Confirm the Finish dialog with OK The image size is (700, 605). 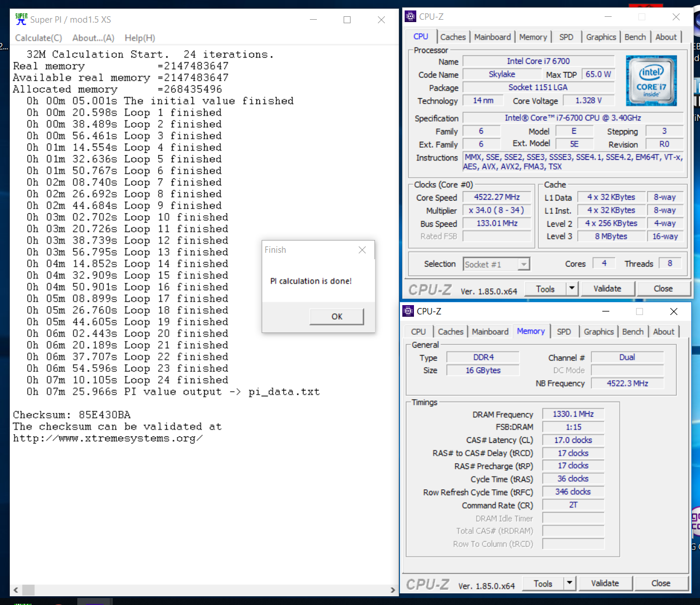337,316
